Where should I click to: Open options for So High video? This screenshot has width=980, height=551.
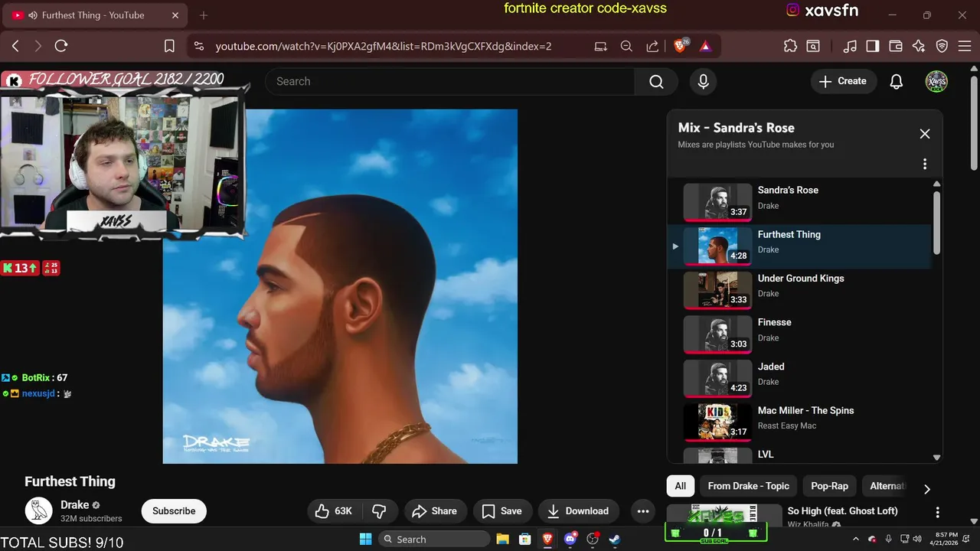tap(937, 512)
